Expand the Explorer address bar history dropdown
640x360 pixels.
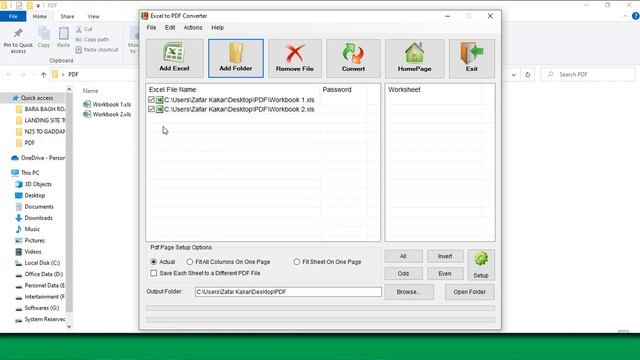514,75
